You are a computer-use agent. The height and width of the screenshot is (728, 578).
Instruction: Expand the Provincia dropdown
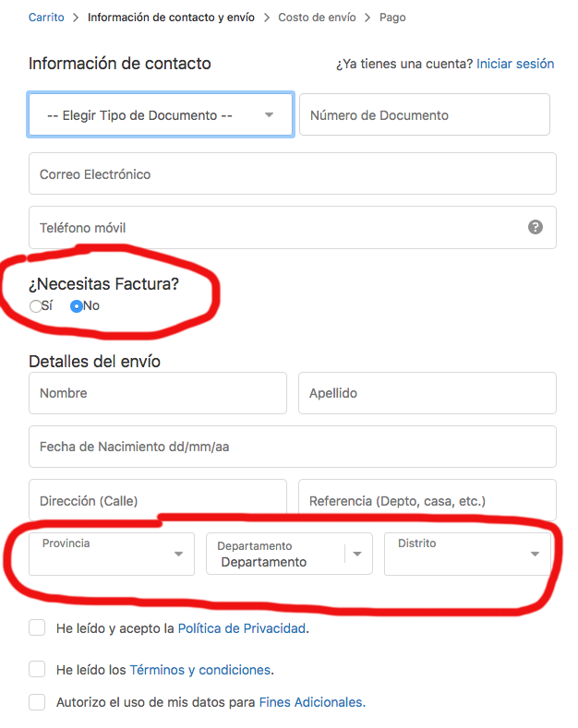(112, 554)
